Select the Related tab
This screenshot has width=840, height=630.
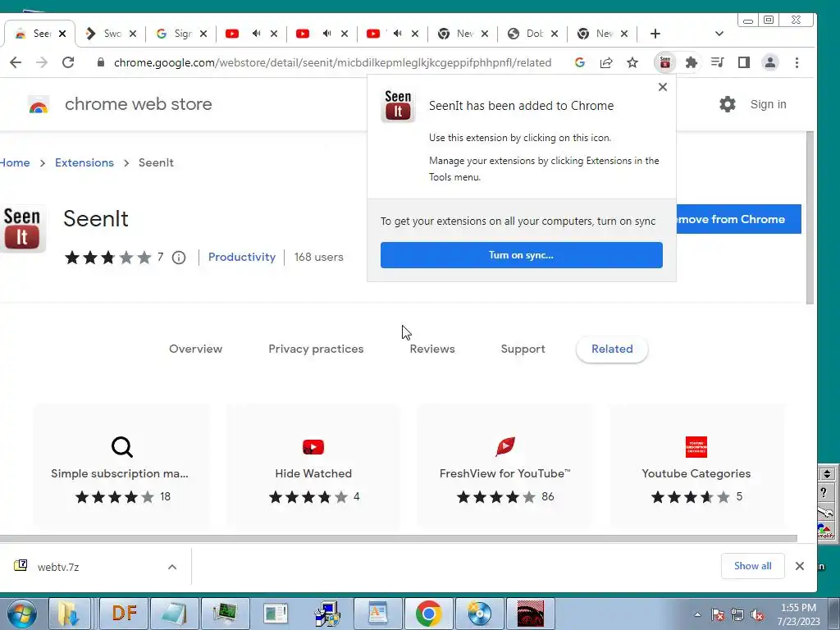pos(612,349)
